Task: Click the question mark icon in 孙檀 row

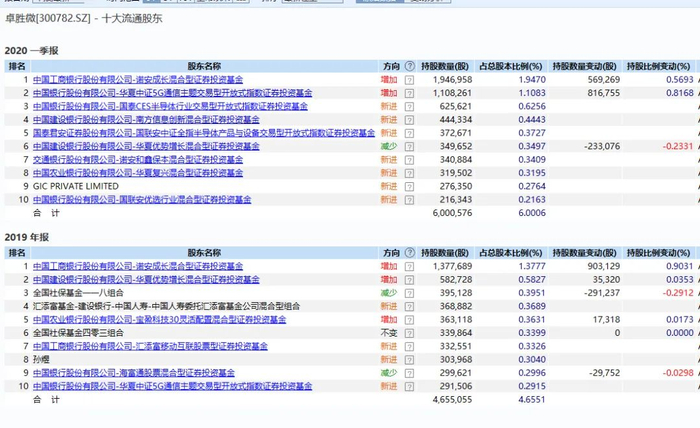Action: coord(410,359)
